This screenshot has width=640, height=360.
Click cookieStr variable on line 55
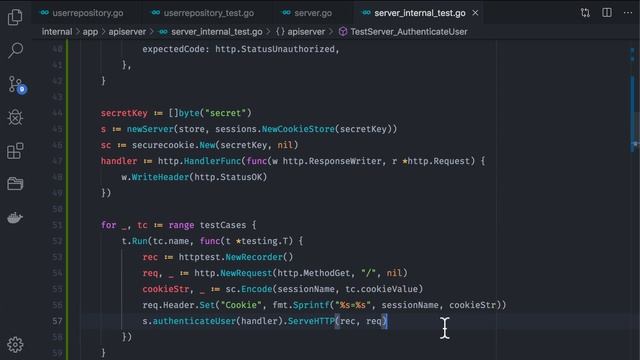pos(166,289)
